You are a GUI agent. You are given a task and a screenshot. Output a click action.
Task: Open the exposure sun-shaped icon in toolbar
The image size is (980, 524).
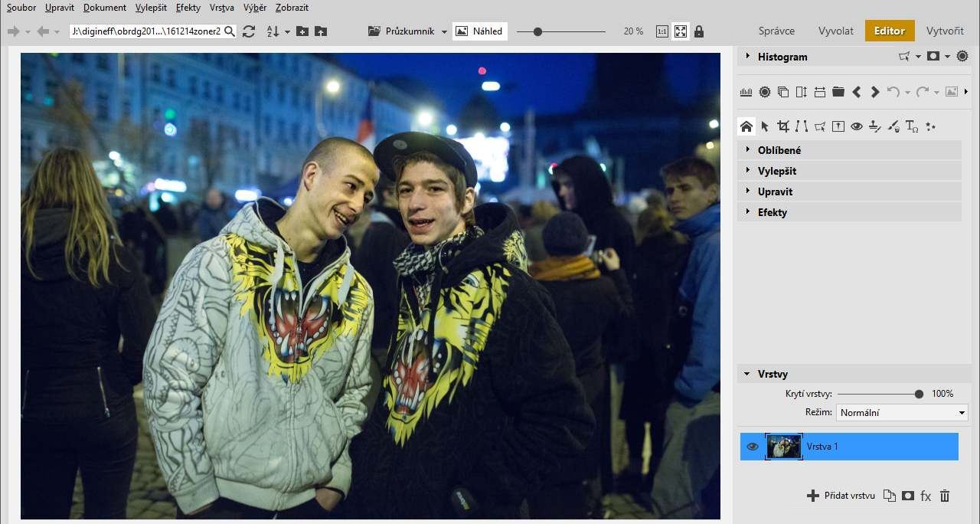(765, 92)
